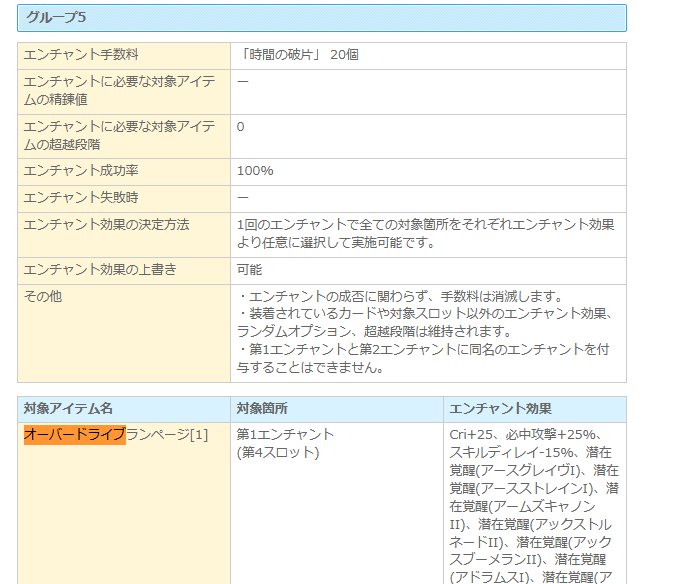Screen dimensions: 680x584
Task: Click the 可能 overwrite value
Action: (250, 270)
